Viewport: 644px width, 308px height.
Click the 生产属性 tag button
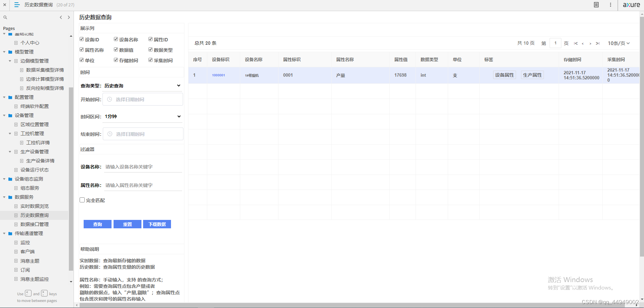click(532, 75)
